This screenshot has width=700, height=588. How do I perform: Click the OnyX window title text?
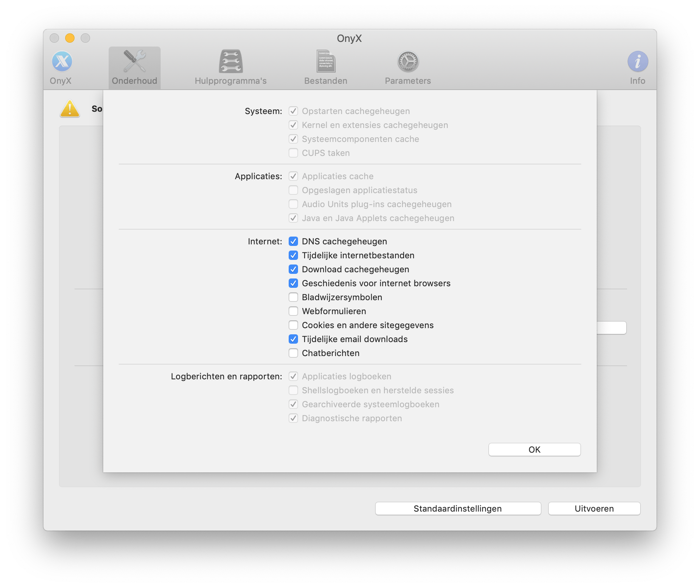349,38
